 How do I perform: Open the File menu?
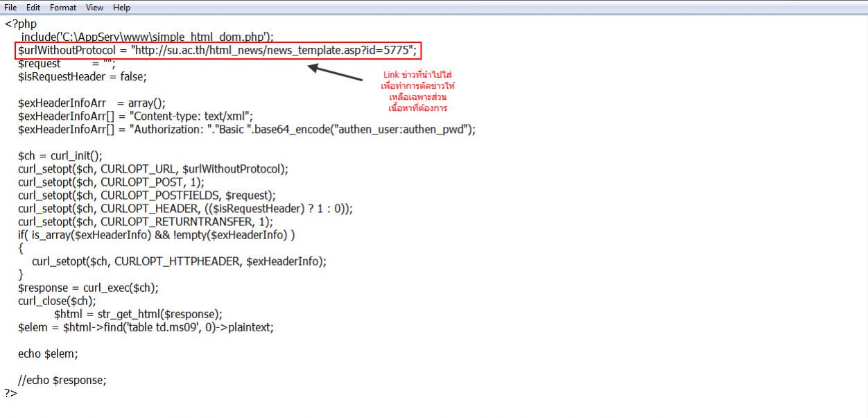tap(10, 8)
